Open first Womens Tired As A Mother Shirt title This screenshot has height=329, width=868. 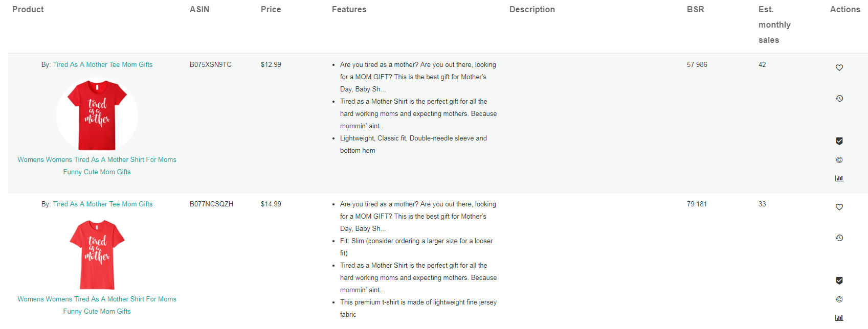coord(97,166)
